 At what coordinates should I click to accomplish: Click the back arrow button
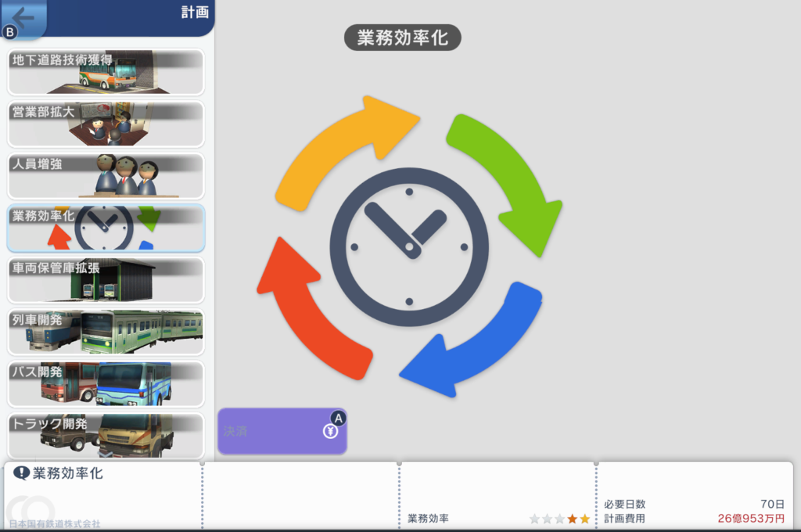pos(22,18)
